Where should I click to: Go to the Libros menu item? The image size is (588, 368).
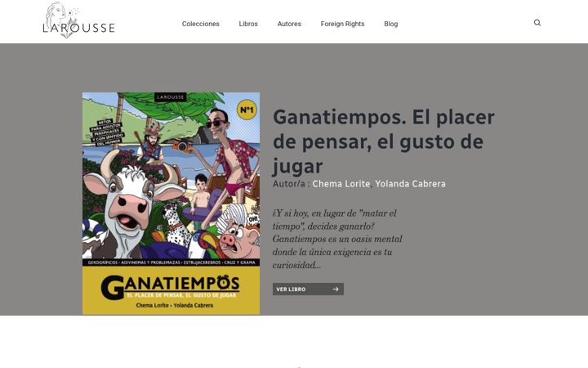click(x=248, y=24)
